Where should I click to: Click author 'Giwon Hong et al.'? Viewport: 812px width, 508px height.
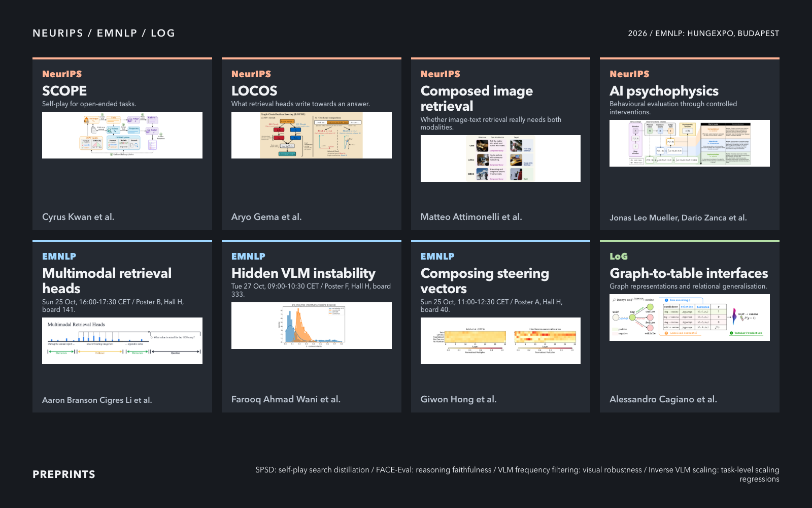pyautogui.click(x=458, y=399)
